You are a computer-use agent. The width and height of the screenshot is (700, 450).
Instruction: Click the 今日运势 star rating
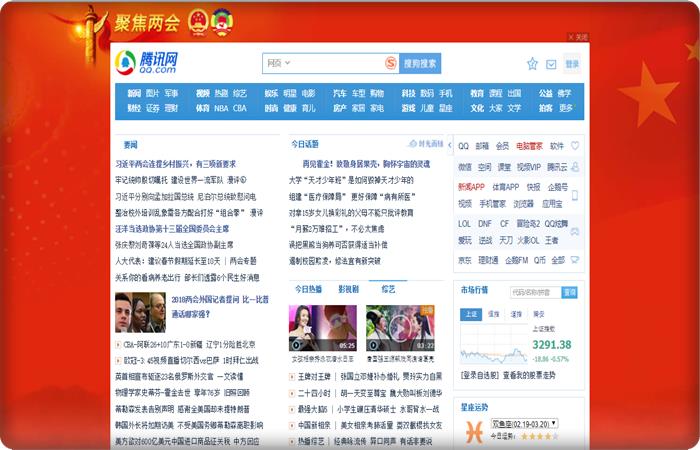click(540, 436)
